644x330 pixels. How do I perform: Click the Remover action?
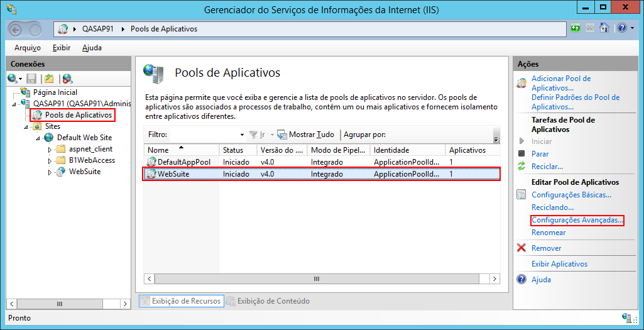(546, 248)
